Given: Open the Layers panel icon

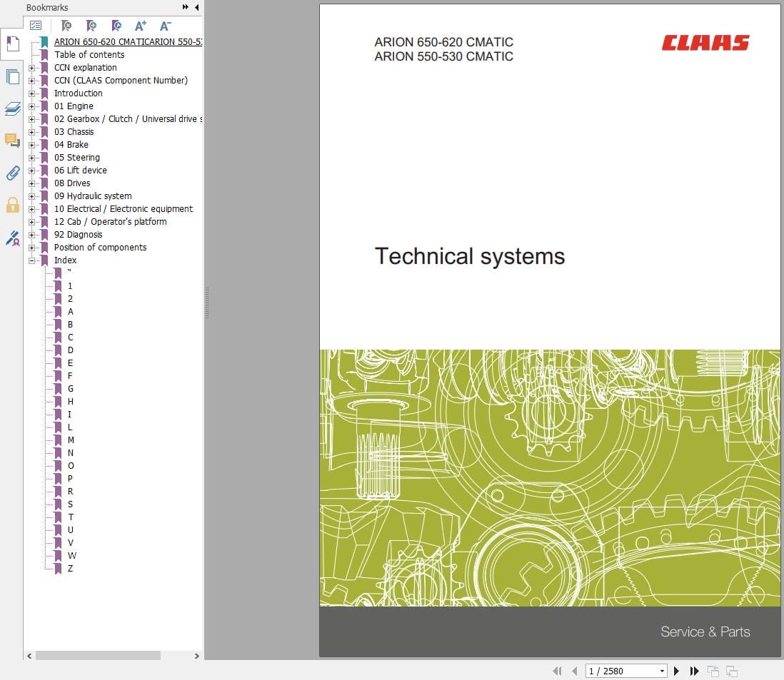Looking at the screenshot, I should click(x=13, y=108).
